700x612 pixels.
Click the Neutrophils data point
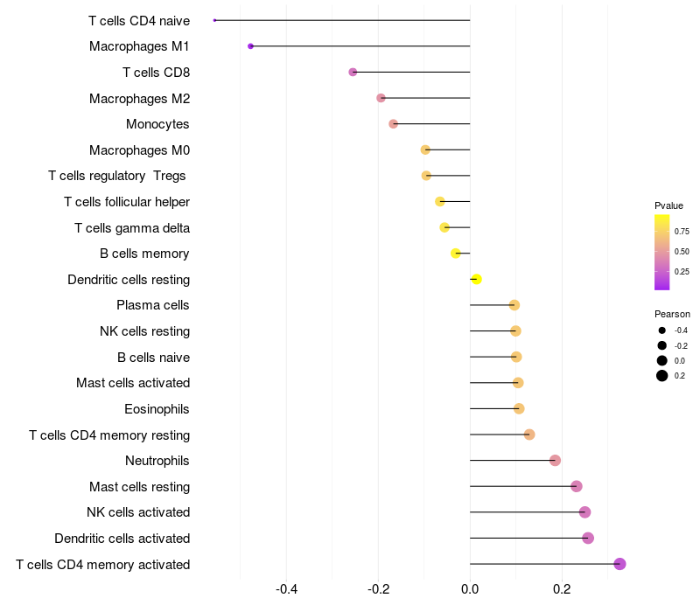tap(555, 461)
